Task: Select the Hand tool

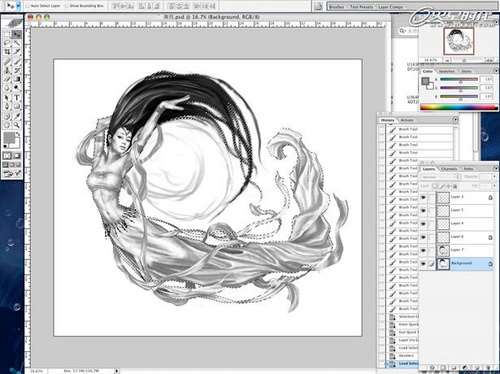Action: click(7, 125)
